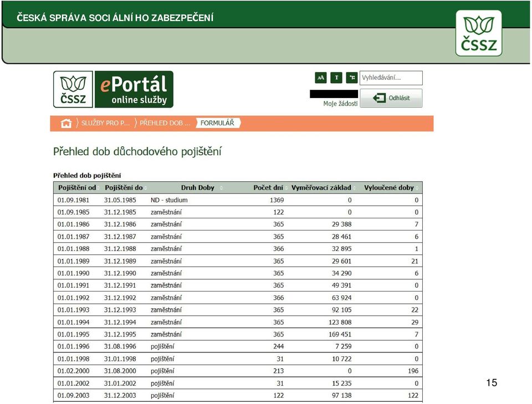Click the assessment base value 34 290
This screenshot has width=532, height=404.
tap(342, 273)
